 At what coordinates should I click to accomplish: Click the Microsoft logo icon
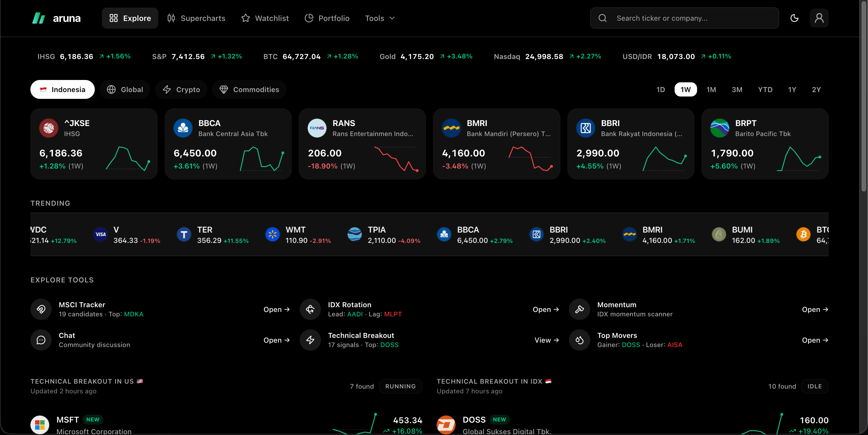[40, 425]
